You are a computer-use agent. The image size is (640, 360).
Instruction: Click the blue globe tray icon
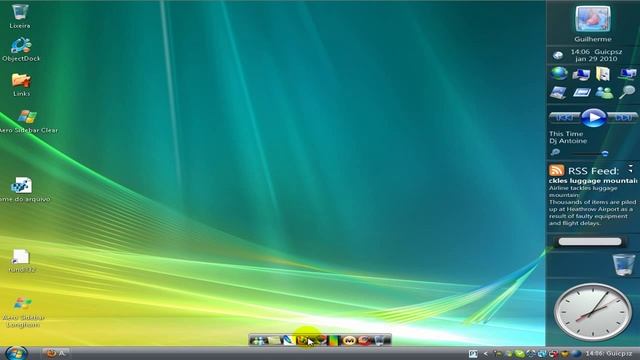click(x=576, y=353)
